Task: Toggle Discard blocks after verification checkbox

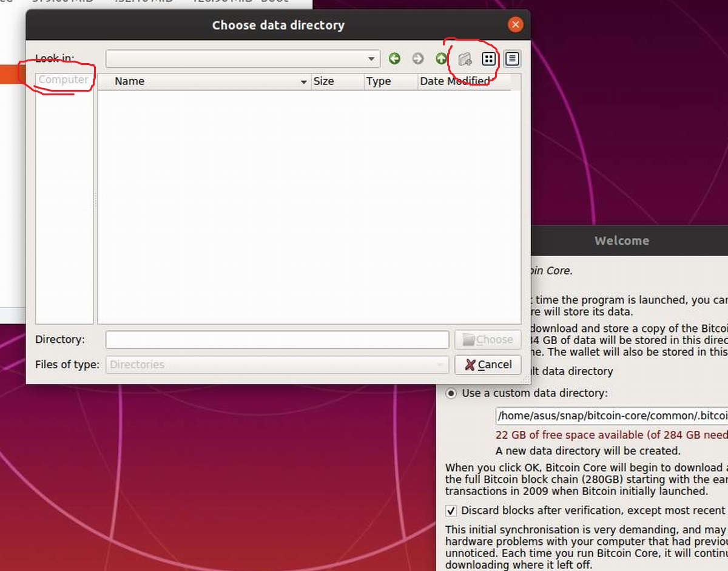Action: click(451, 511)
